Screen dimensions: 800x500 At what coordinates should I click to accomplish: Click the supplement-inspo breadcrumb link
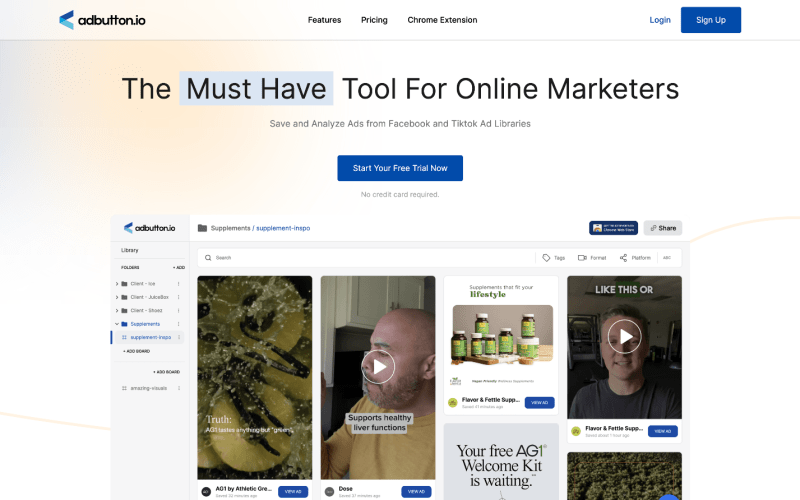(x=283, y=228)
